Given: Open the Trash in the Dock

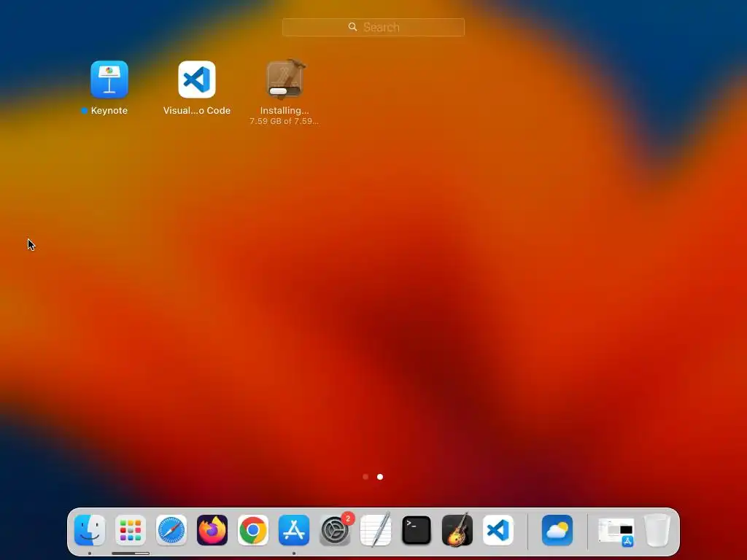Looking at the screenshot, I should click(x=657, y=530).
